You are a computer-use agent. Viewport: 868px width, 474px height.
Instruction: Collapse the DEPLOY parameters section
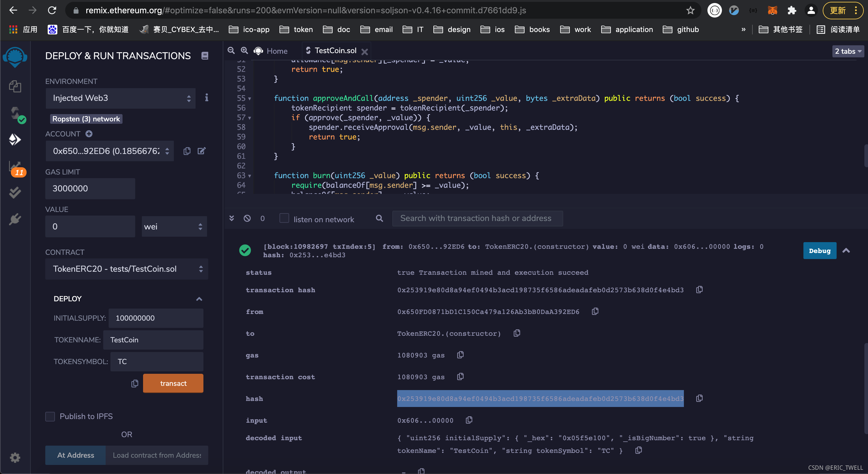coord(199,299)
